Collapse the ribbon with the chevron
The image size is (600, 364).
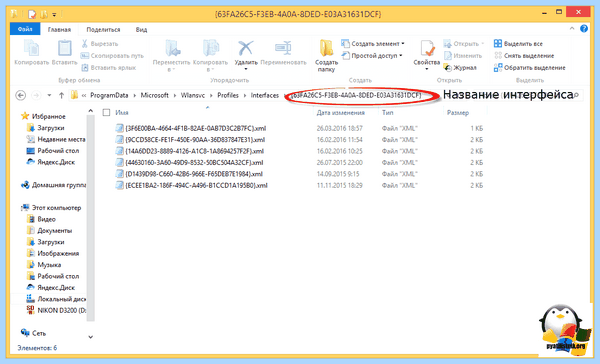tap(572, 29)
